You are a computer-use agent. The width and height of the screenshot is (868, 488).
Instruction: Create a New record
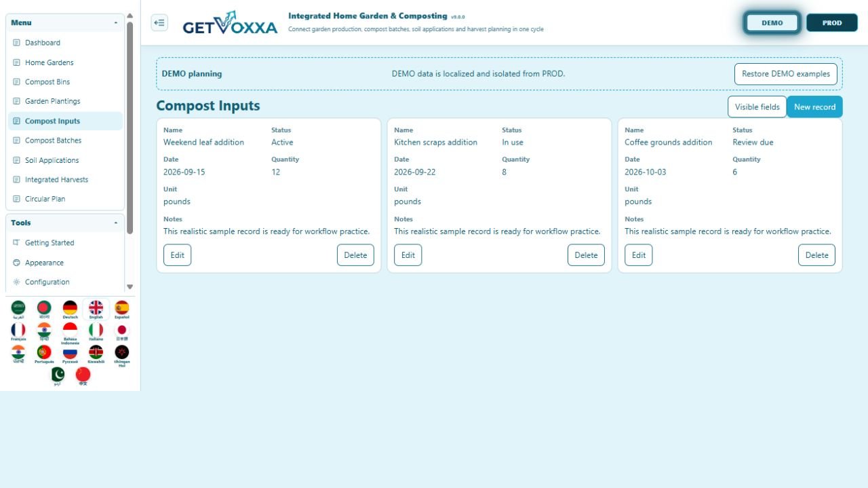(814, 107)
